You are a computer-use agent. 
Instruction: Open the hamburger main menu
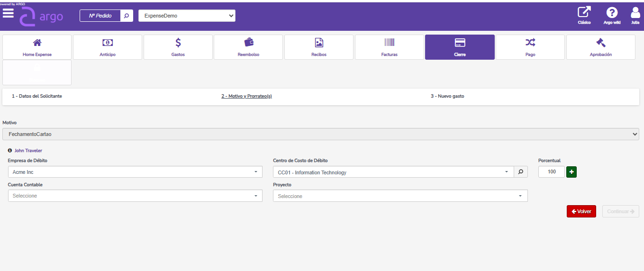click(x=8, y=13)
